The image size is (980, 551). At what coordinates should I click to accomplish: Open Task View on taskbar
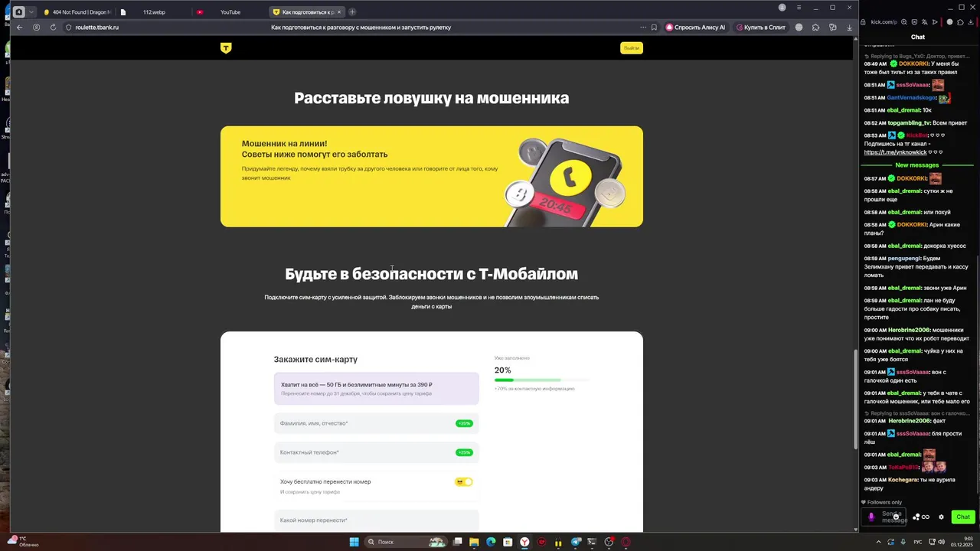click(x=457, y=542)
